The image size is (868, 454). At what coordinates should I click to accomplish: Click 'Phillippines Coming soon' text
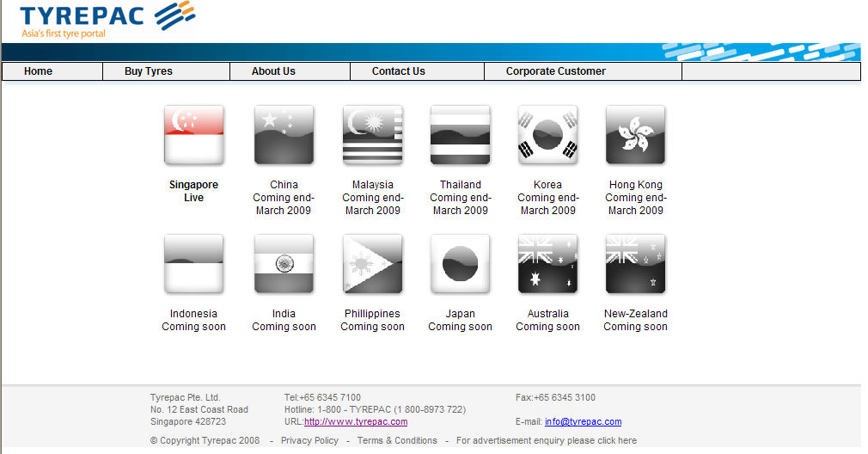pyautogui.click(x=373, y=320)
